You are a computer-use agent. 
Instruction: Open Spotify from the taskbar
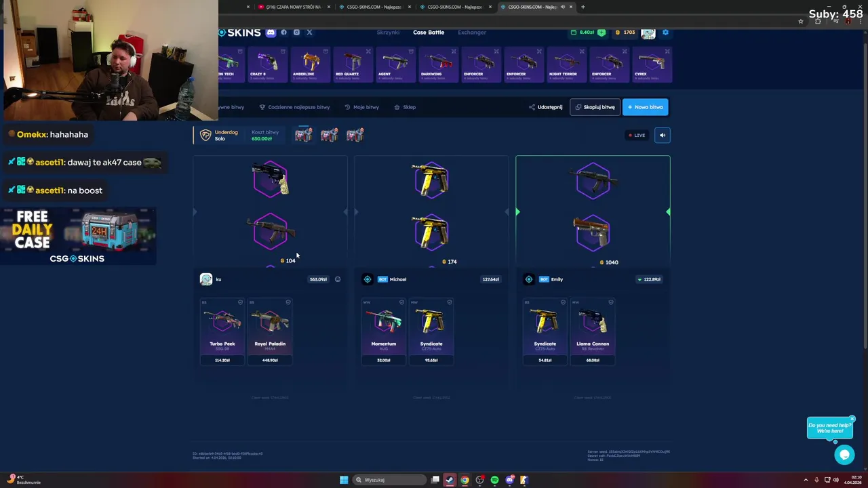coord(494,480)
